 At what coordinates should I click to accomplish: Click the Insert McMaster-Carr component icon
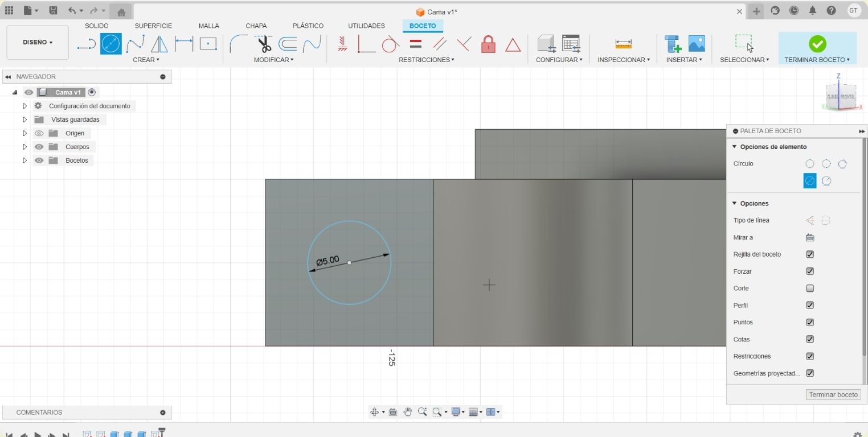673,44
